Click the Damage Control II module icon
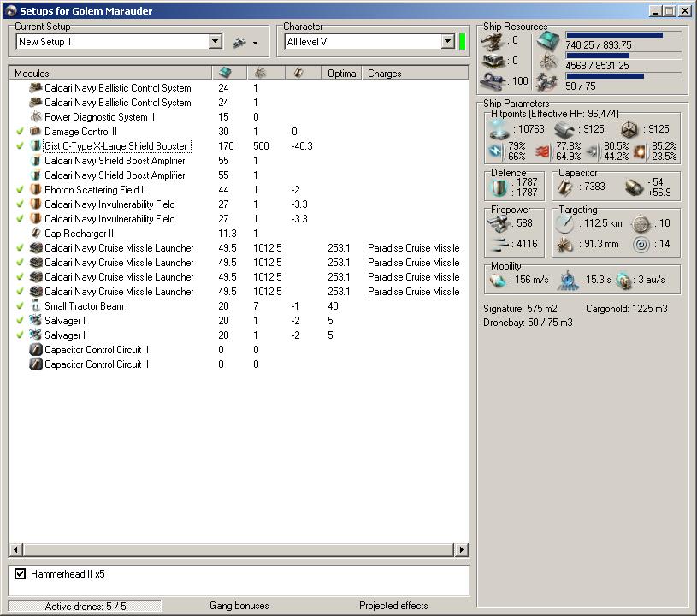This screenshot has height=616, width=697. click(36, 132)
